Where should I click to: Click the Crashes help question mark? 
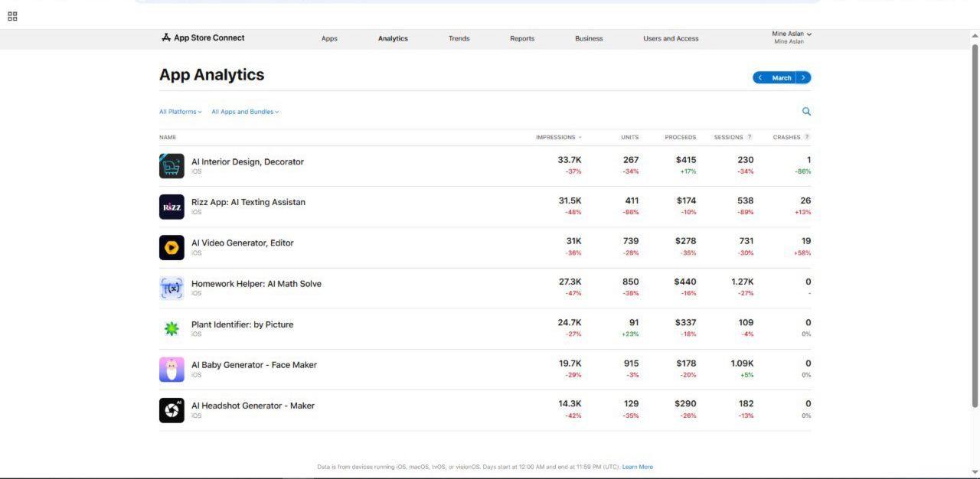pyautogui.click(x=807, y=137)
